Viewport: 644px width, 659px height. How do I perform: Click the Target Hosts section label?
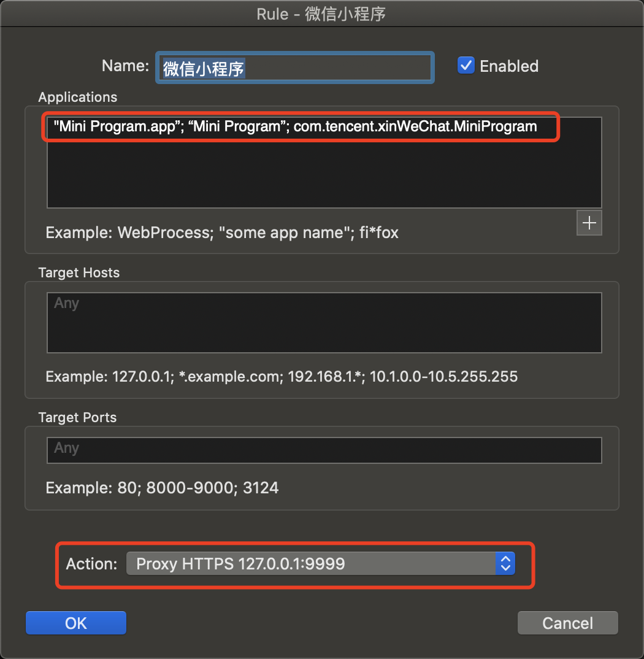(x=79, y=273)
